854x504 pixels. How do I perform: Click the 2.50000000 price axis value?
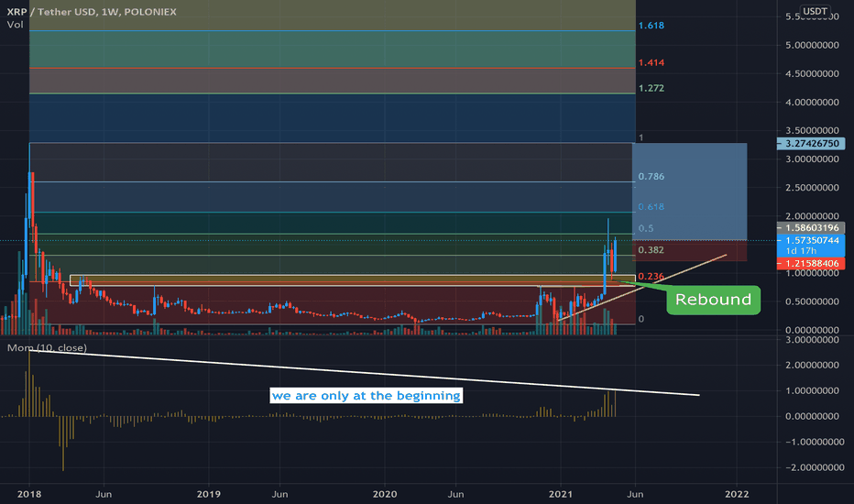(x=812, y=188)
